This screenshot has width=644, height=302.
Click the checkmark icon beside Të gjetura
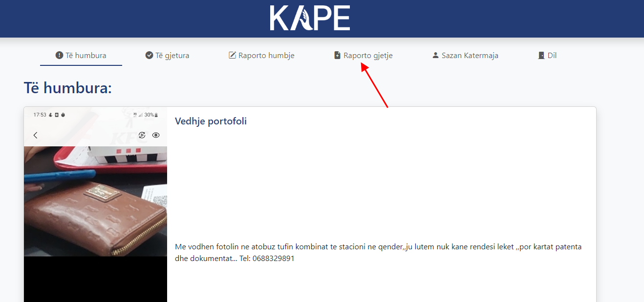point(149,56)
